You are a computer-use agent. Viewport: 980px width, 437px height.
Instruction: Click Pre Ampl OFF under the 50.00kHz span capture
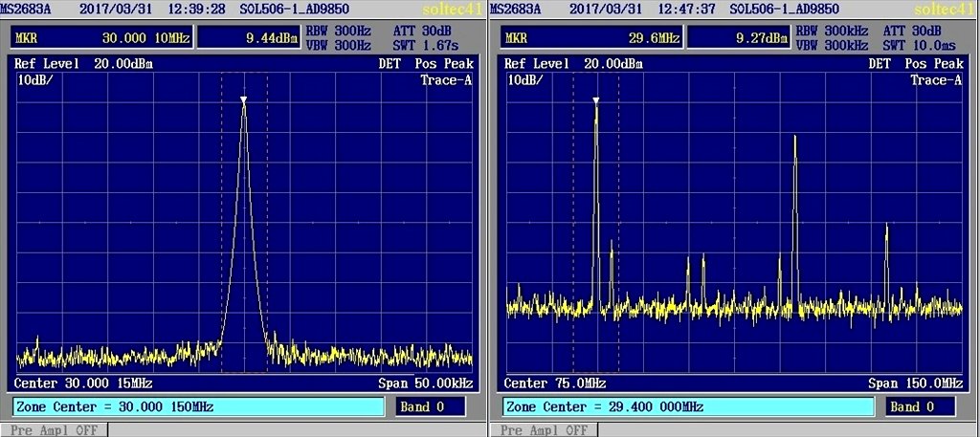54,430
